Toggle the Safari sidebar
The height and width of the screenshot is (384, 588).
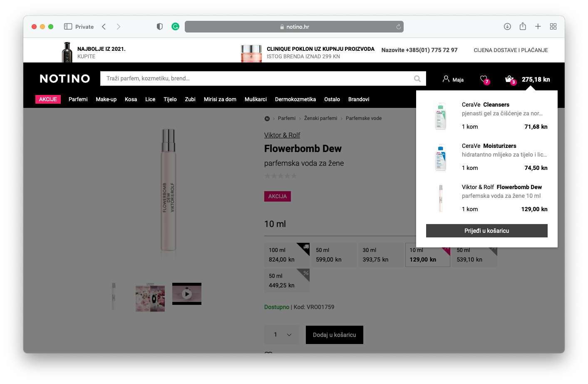click(x=68, y=27)
